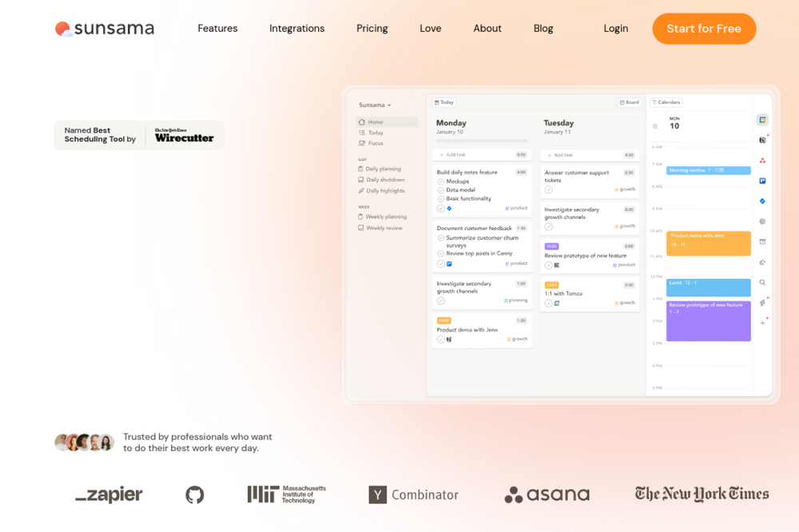Image resolution: width=799 pixels, height=532 pixels.
Task: Click Jira icon on Build daily notes card
Action: tap(449, 208)
